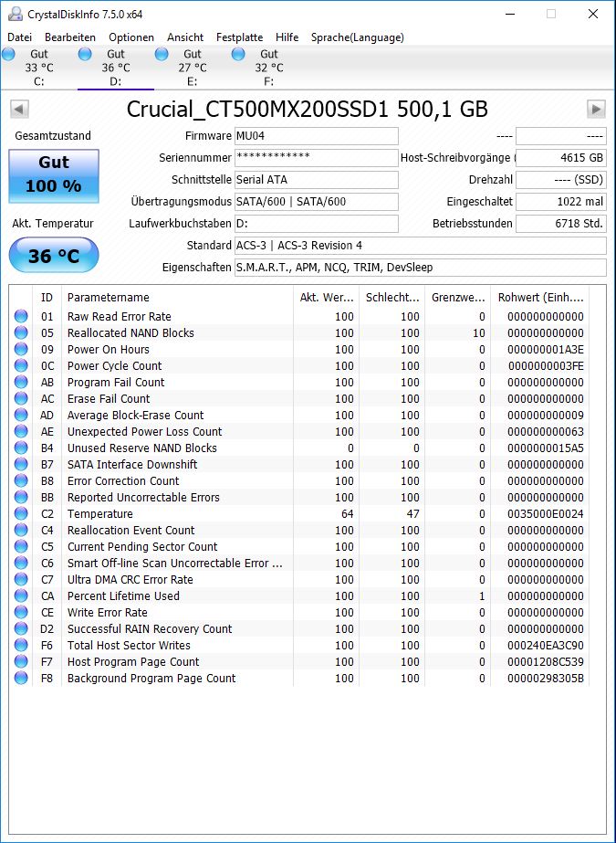This screenshot has width=616, height=843.
Task: Click status orb for SATA Interface Downshift
Action: (x=21, y=464)
